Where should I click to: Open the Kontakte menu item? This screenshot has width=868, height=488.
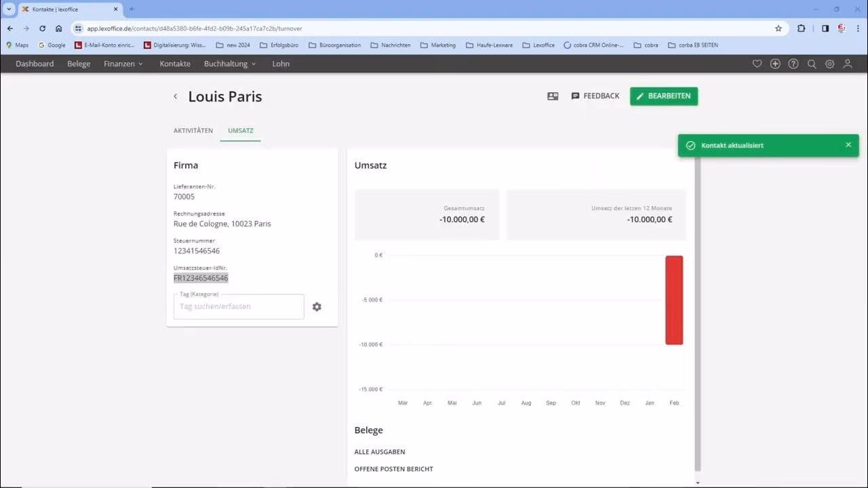point(175,64)
